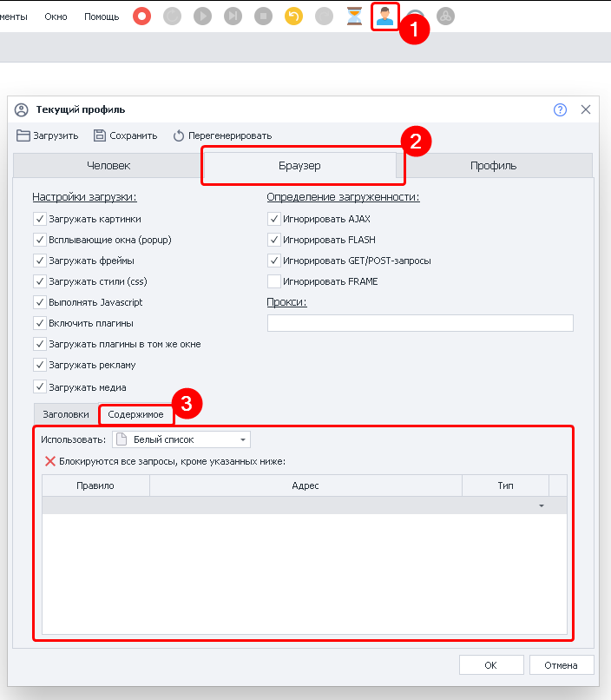Screen dimensions: 611x700
Task: Switch to the Заголовки tab
Action: pyautogui.click(x=66, y=414)
